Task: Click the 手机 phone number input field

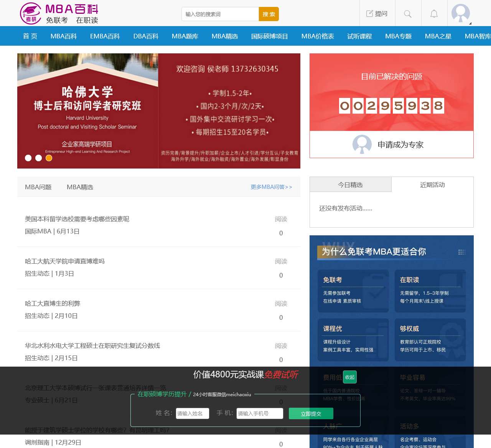Action: (x=260, y=413)
